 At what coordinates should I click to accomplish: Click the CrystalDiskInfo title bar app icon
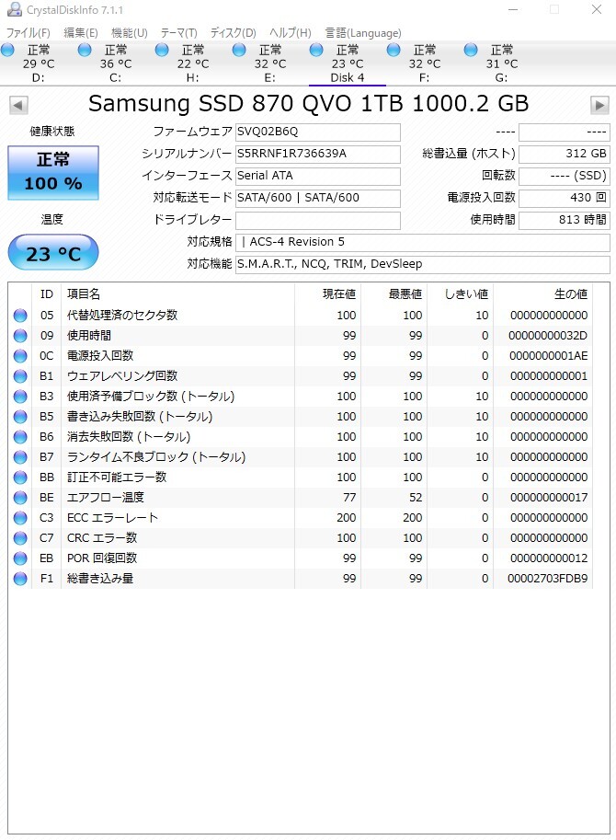pos(14,9)
